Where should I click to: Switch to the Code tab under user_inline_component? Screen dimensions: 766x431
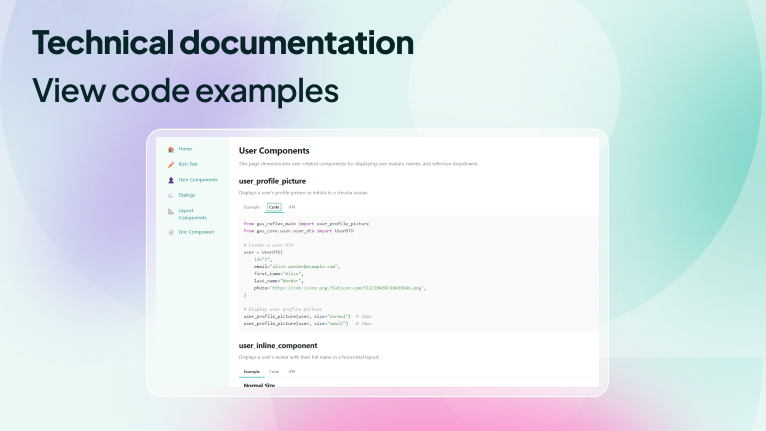[x=274, y=371]
